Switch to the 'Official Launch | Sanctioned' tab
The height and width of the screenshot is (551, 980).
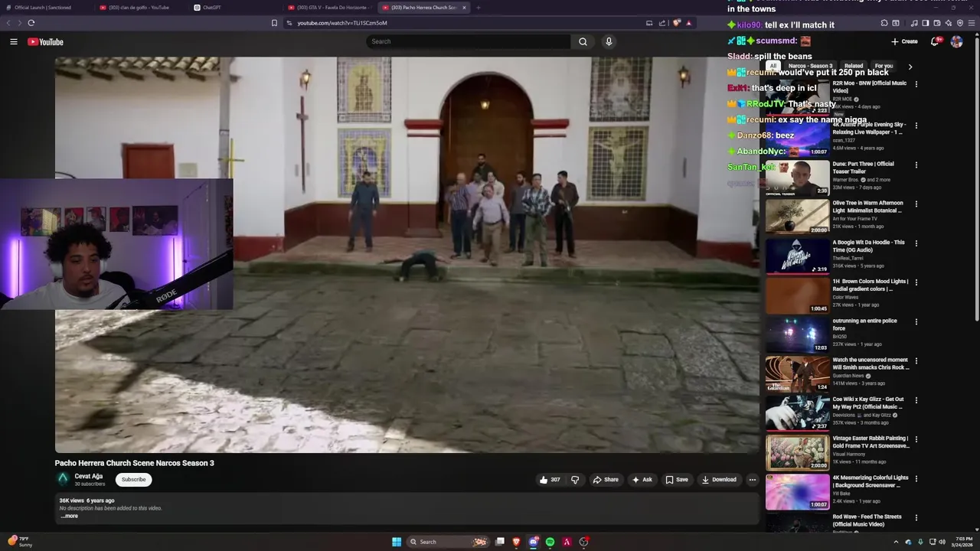(44, 8)
